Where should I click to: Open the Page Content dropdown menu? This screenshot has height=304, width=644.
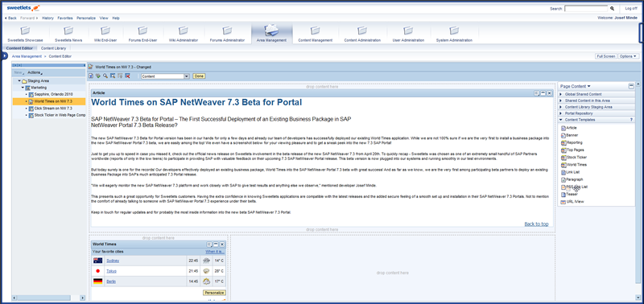(576, 86)
